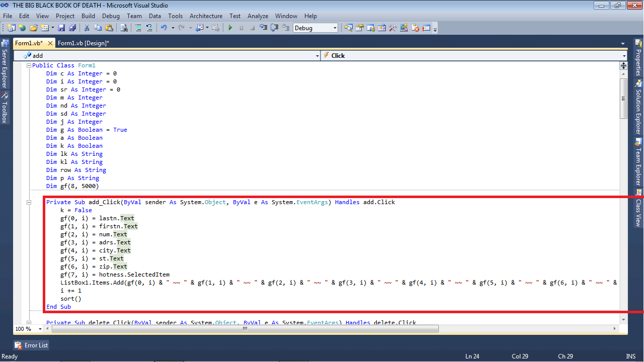Click 'Ln 24' in the status bar
This screenshot has height=362, width=644.
pyautogui.click(x=472, y=356)
